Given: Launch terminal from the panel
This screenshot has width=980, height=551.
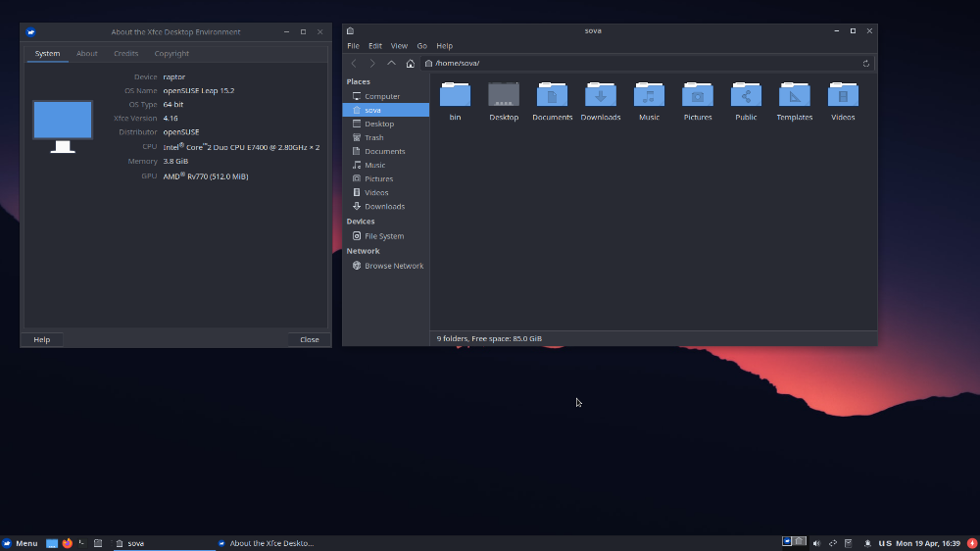Looking at the screenshot, I should coord(82,543).
